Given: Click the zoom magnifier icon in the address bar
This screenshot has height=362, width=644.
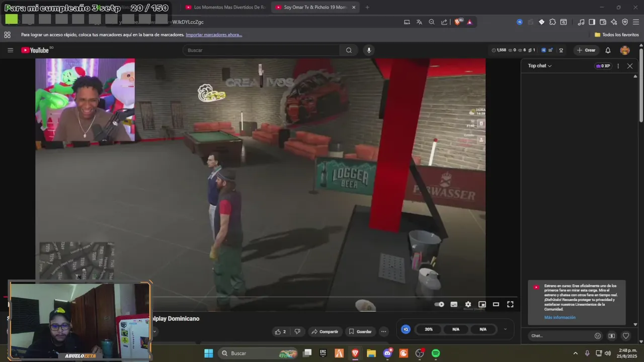Looking at the screenshot, I should (432, 22).
